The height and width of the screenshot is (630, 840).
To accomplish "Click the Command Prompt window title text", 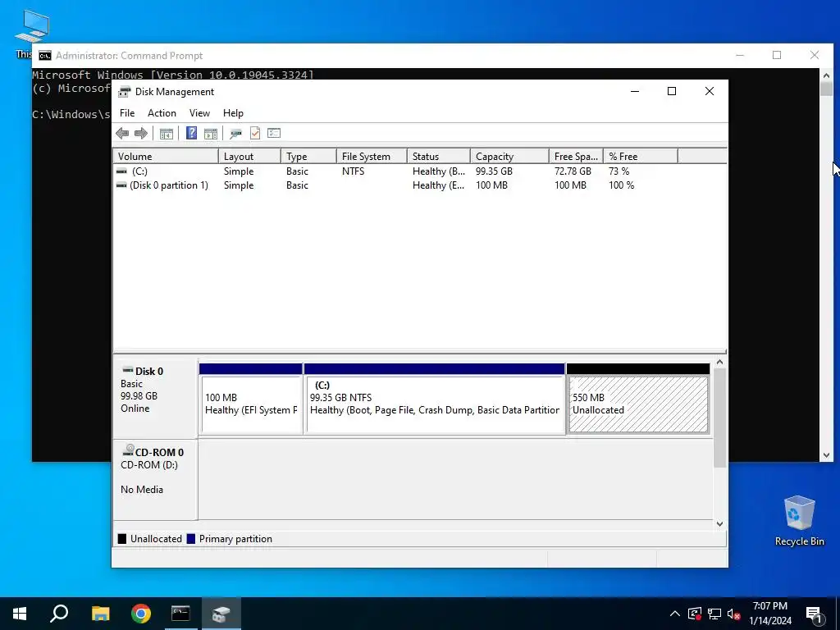I will 129,56.
